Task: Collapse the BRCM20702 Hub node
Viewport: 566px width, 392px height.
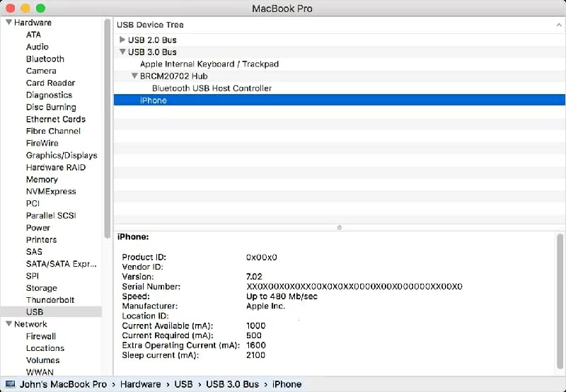Action: tap(134, 76)
